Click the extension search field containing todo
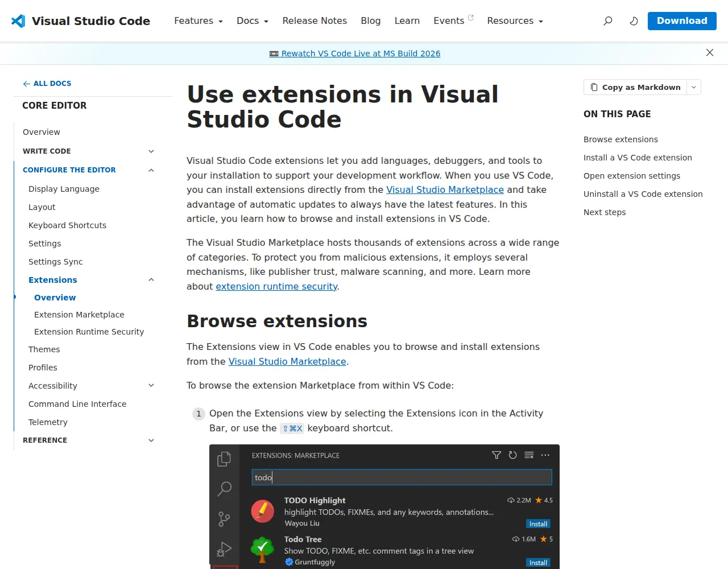This screenshot has width=728, height=569. 402,477
